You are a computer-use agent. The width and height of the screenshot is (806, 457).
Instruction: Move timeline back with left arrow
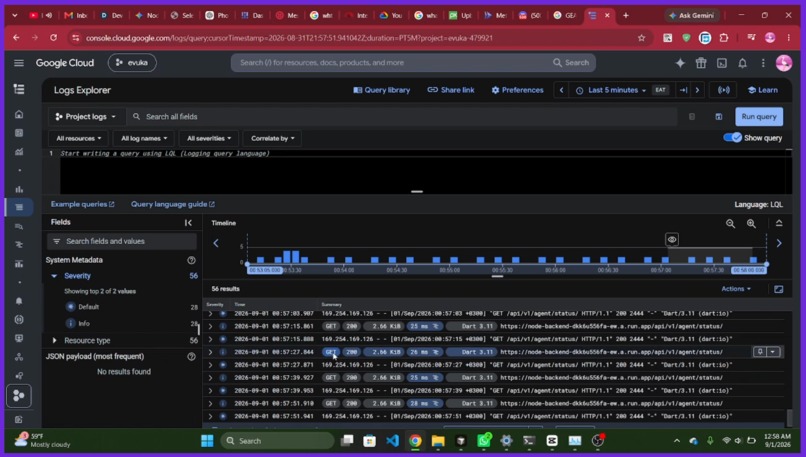pos(216,243)
